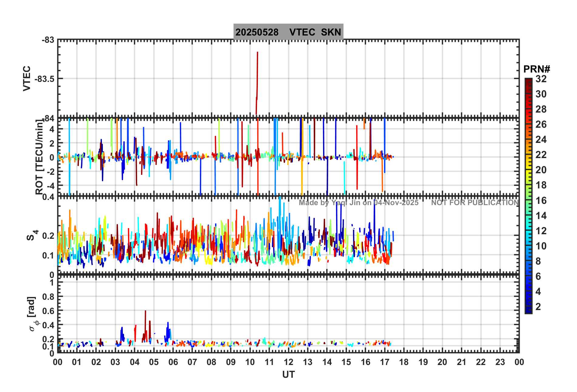This screenshot has height=392, width=577.
Task: Select the PRN# colorbar heading
Action: [536, 69]
